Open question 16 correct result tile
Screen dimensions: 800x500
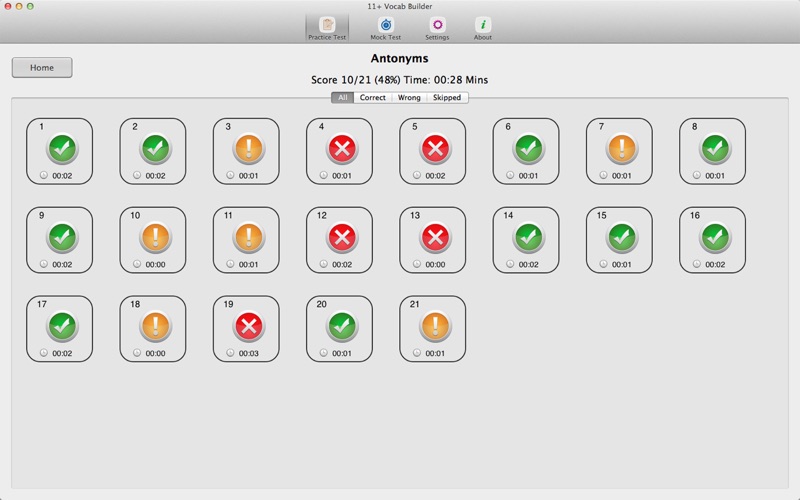[x=712, y=240]
